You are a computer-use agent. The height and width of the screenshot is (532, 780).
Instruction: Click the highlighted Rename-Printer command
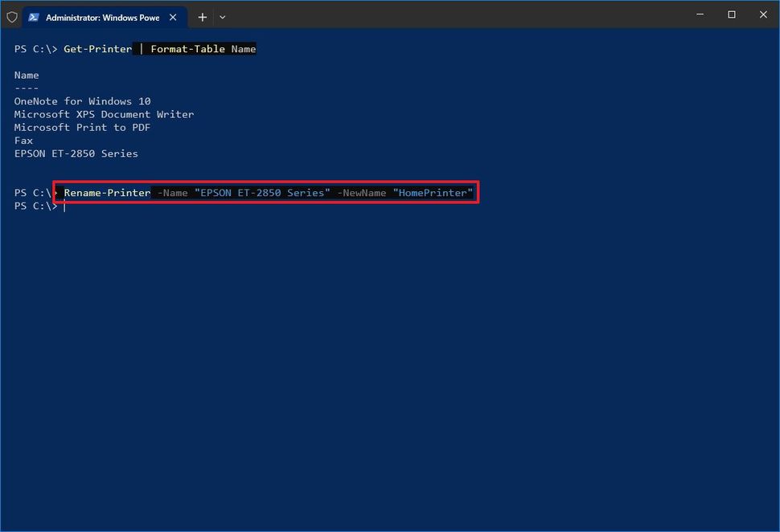[x=107, y=193]
